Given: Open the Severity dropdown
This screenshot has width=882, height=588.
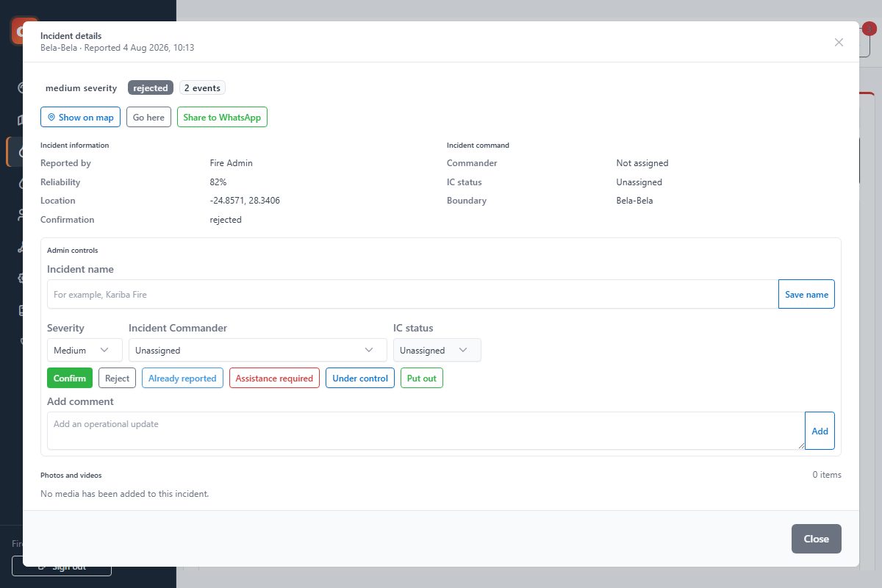Looking at the screenshot, I should 85,350.
